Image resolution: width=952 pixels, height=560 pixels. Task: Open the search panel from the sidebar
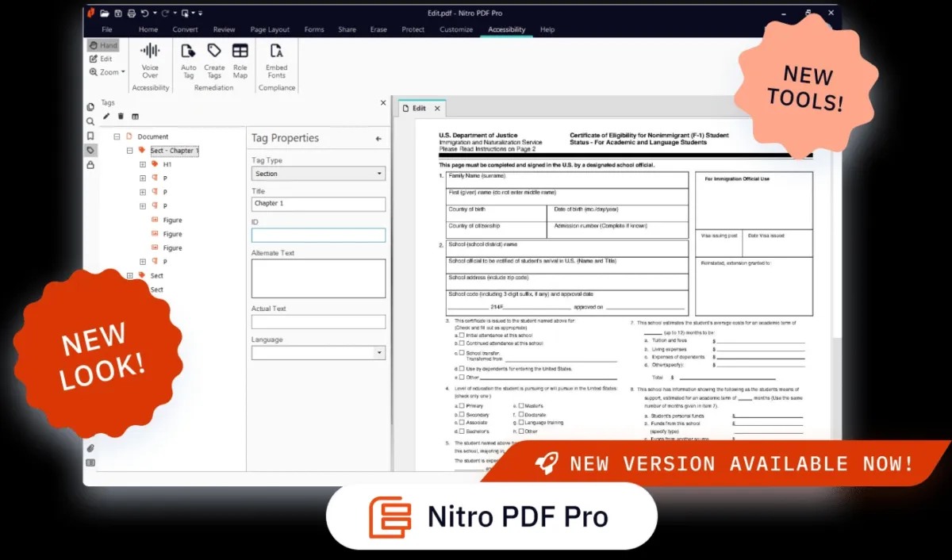(90, 121)
